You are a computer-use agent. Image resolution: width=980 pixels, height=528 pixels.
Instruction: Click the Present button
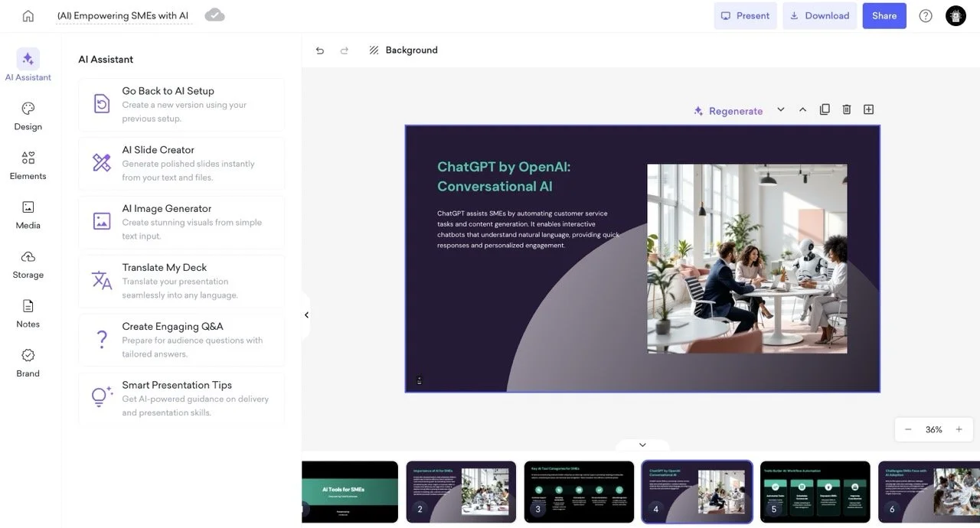[x=745, y=15]
